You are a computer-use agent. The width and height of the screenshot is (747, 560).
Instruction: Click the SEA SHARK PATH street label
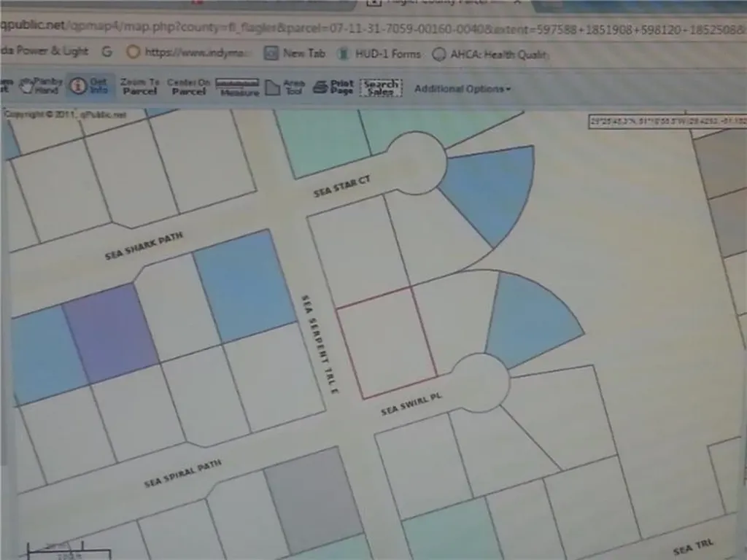coord(144,246)
